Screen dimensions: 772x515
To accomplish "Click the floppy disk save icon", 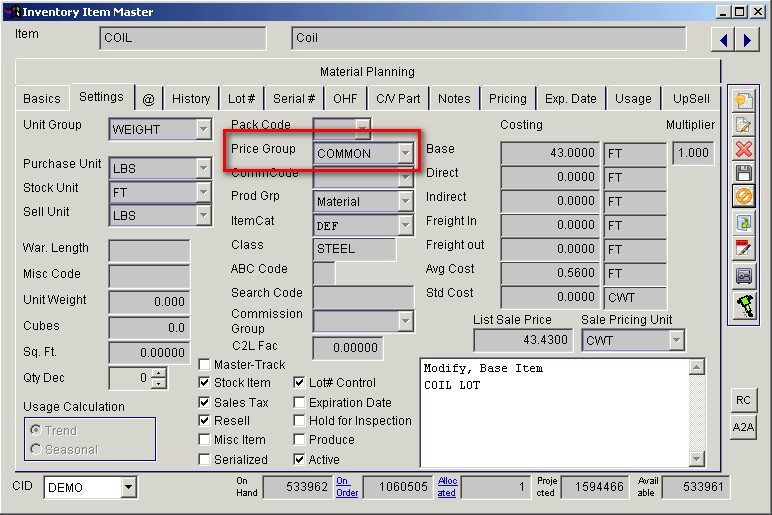I will tap(744, 174).
